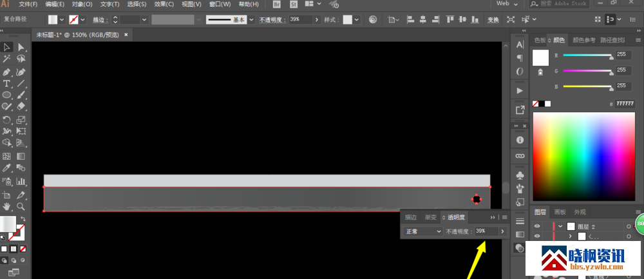The image size is (644, 279).
Task: Select the Zoom magnifier tool
Action: tap(21, 207)
